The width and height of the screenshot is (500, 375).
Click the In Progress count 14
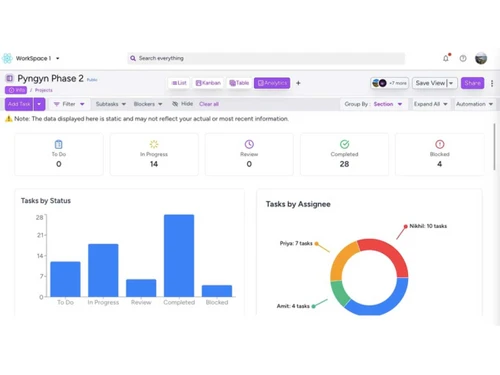click(x=154, y=164)
